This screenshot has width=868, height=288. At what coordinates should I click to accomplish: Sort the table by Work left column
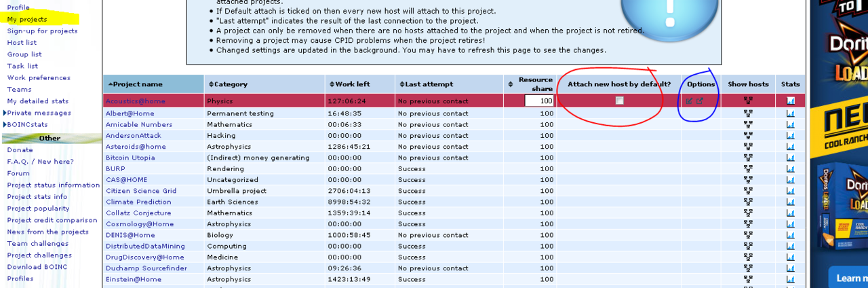tap(352, 84)
